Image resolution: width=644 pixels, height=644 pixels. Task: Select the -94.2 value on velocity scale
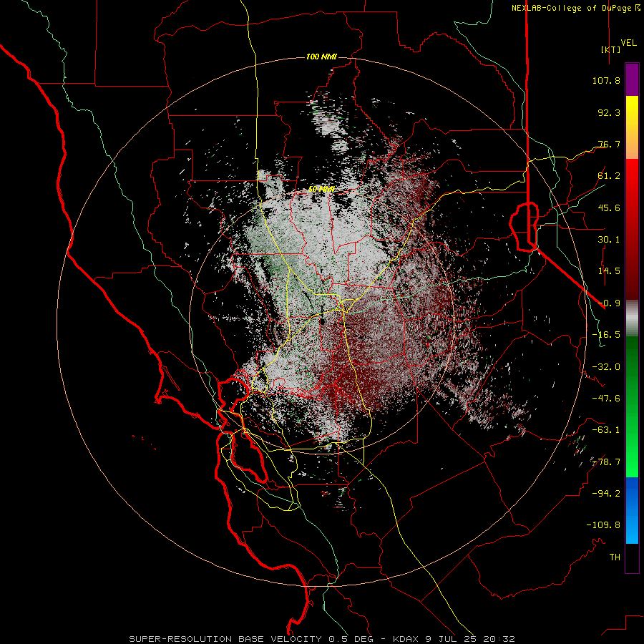click(x=606, y=494)
